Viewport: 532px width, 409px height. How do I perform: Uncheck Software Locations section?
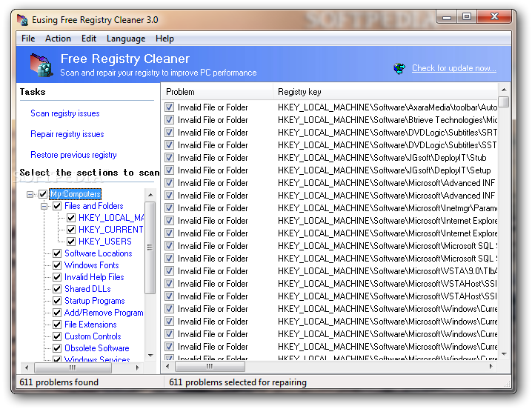pos(57,253)
